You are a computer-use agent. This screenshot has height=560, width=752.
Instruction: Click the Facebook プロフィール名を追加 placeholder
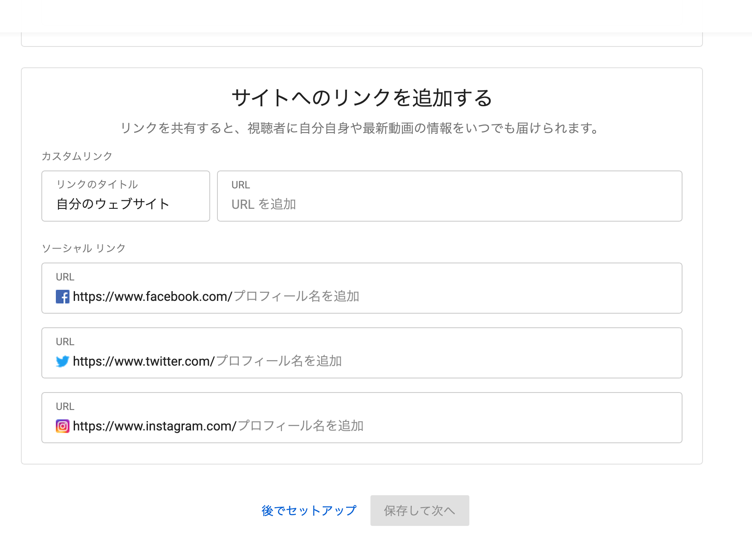point(296,297)
